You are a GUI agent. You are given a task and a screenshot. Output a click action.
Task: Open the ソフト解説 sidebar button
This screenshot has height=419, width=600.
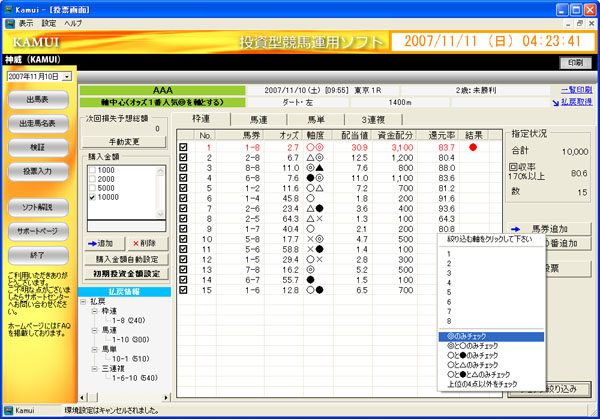coord(39,207)
